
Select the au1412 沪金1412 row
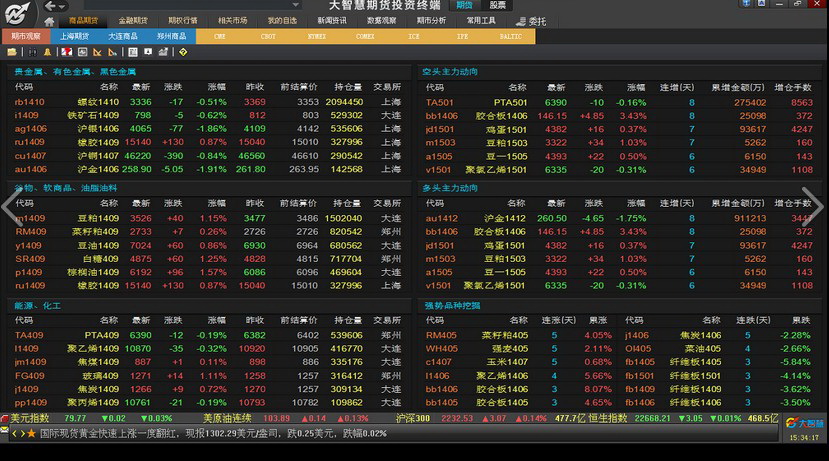click(620, 218)
